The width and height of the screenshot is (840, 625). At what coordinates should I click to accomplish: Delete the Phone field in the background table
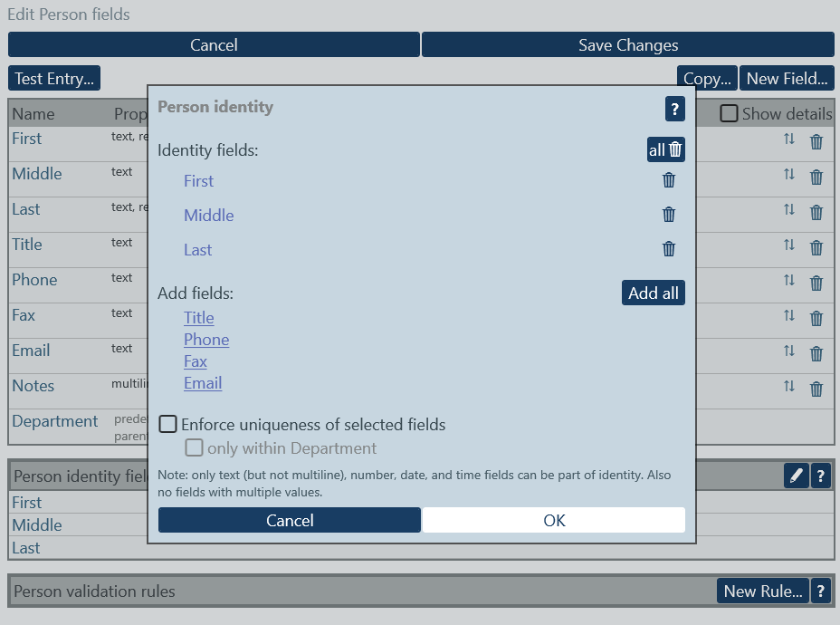pos(816,283)
